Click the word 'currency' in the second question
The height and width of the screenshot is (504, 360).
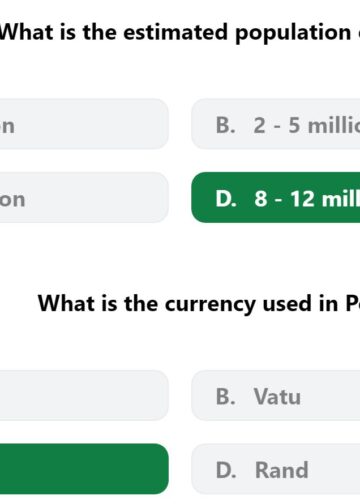pos(211,306)
